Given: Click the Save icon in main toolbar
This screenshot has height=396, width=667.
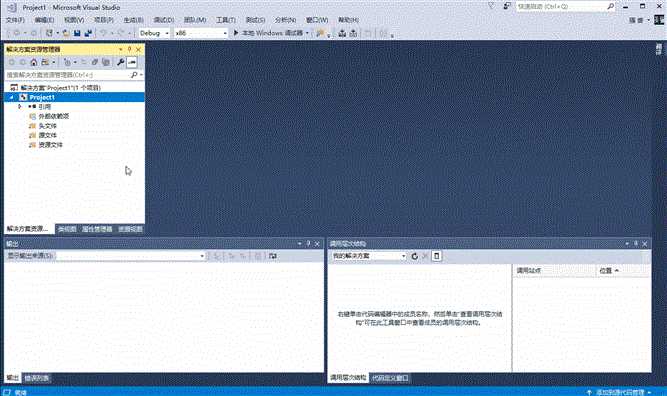Looking at the screenshot, I should coord(77,33).
